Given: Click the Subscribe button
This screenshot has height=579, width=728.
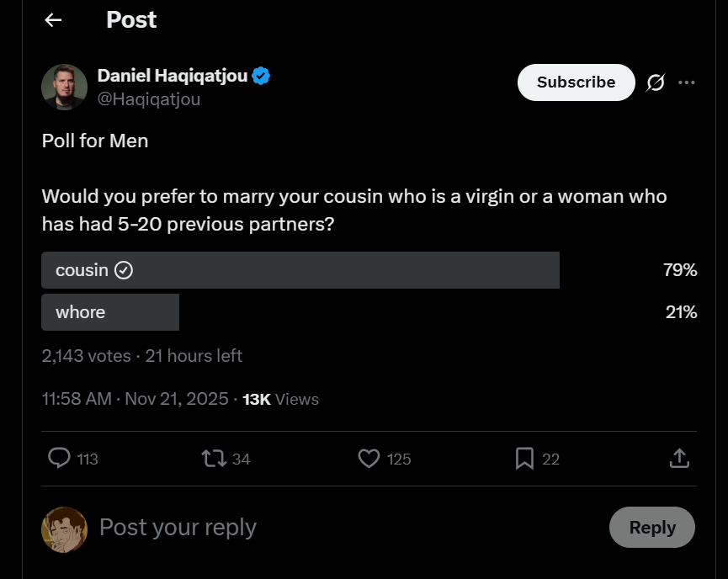Looking at the screenshot, I should tap(576, 82).
